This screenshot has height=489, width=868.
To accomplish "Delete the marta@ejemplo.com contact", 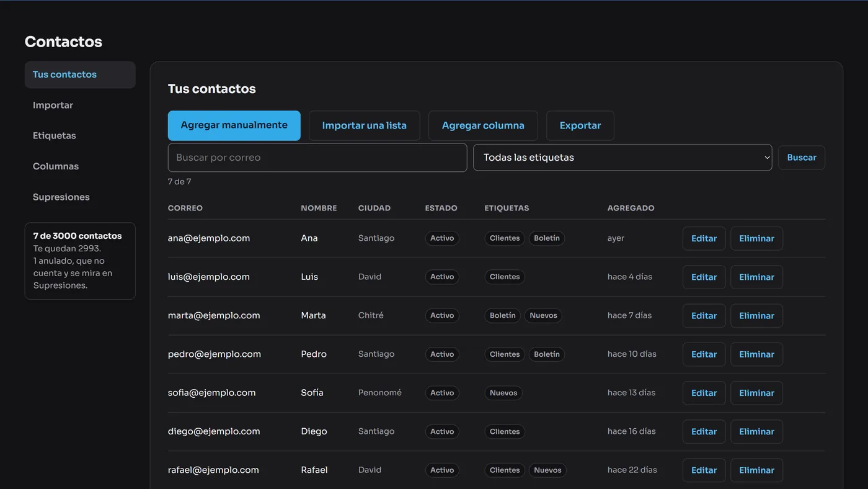I will [x=756, y=315].
